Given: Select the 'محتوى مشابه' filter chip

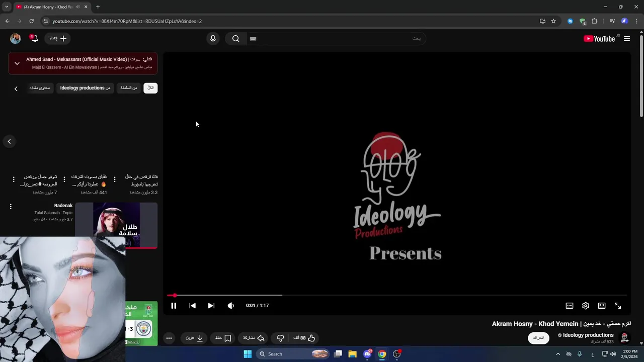Looking at the screenshot, I should [x=40, y=88].
